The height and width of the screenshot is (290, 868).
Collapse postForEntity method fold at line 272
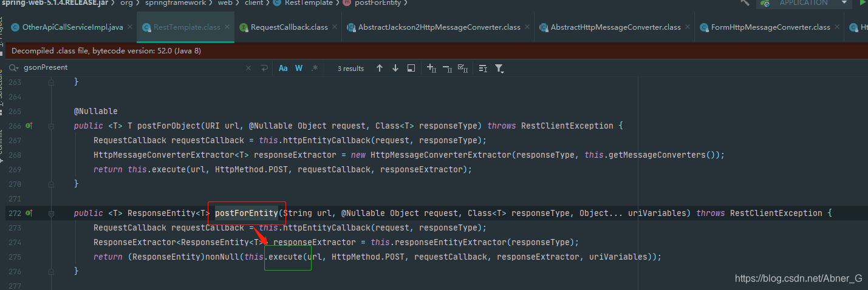coord(52,214)
